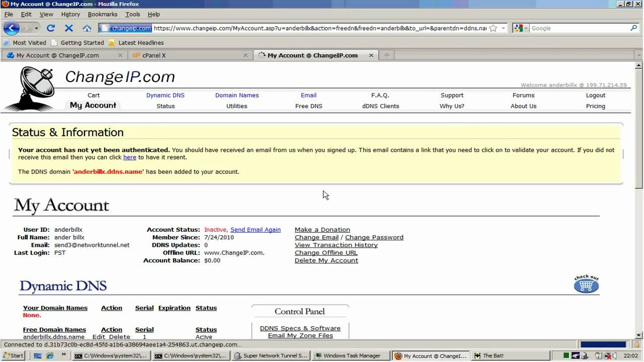644x362 pixels.
Task: Open the address bar history dropdown
Action: [503, 28]
